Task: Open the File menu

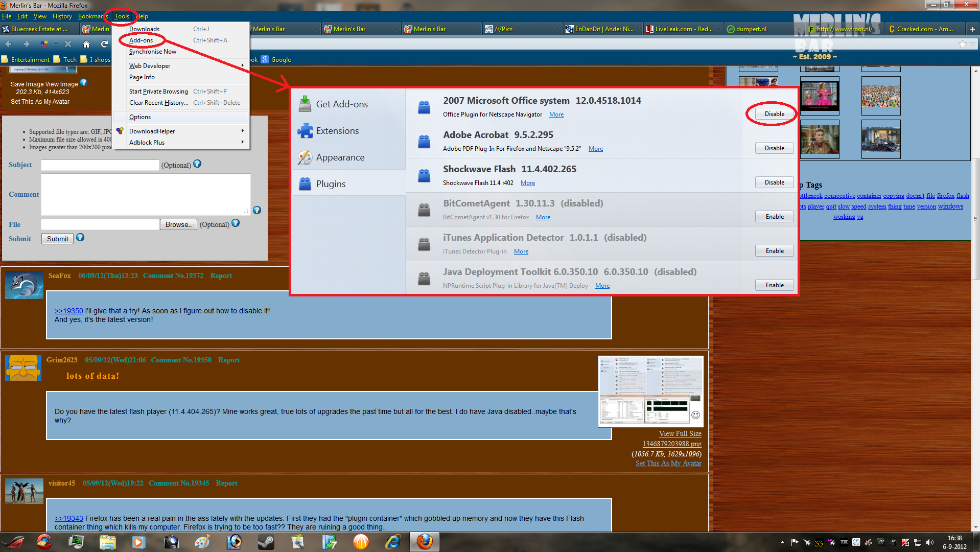Action: (x=7, y=16)
